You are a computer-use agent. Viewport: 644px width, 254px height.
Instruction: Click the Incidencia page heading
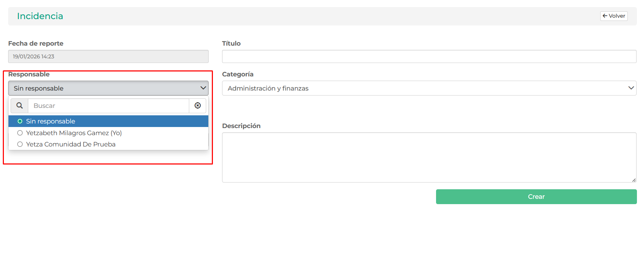click(x=40, y=16)
